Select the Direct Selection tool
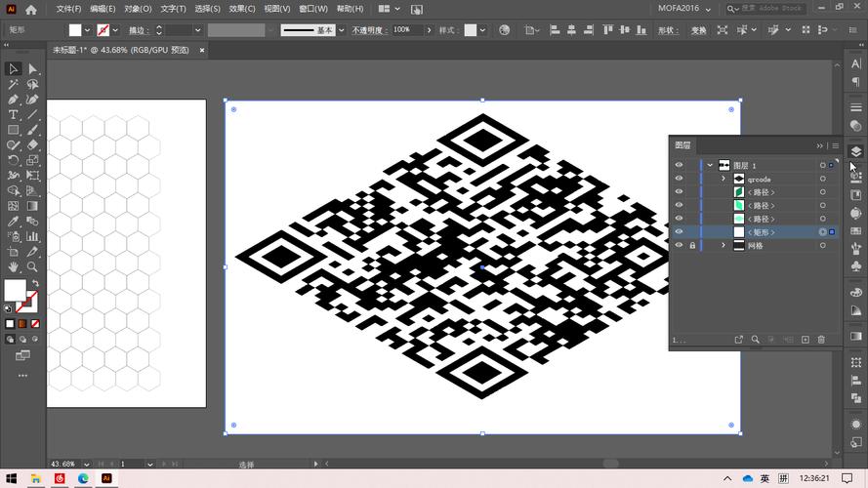The width and height of the screenshot is (868, 488). pyautogui.click(x=32, y=68)
